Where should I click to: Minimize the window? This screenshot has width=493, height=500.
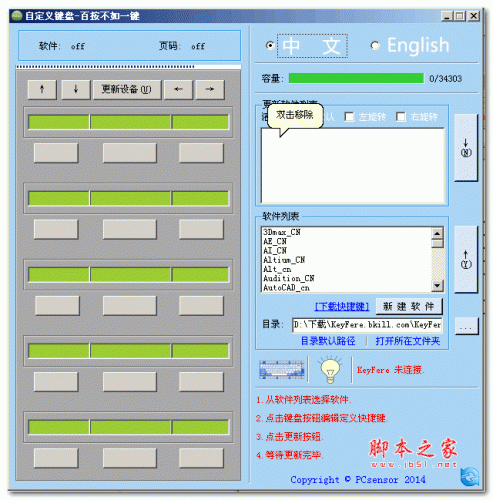447,16
